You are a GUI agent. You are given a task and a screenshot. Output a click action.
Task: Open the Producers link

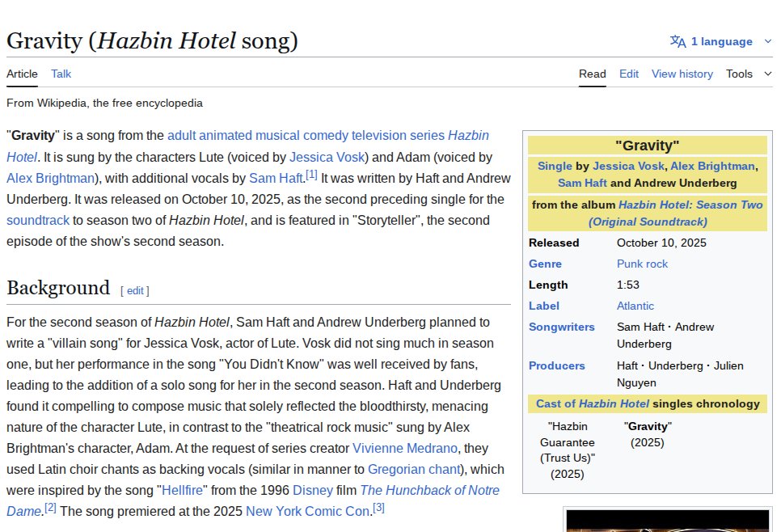(x=557, y=365)
